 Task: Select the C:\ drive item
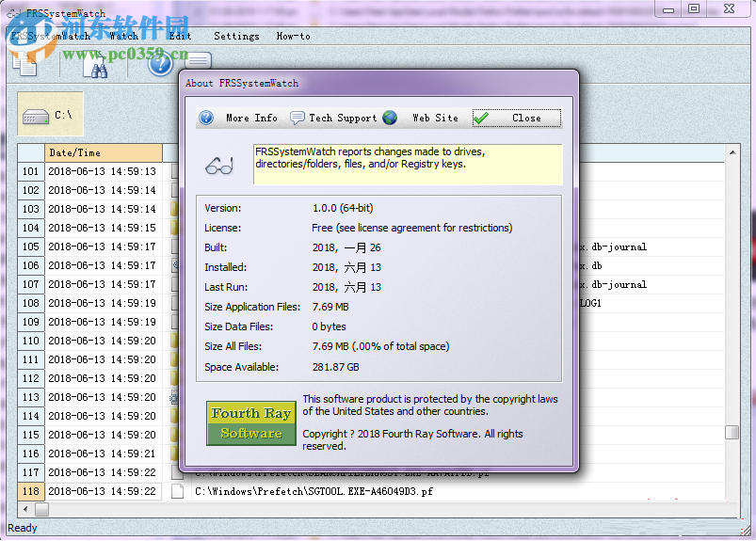[x=50, y=114]
